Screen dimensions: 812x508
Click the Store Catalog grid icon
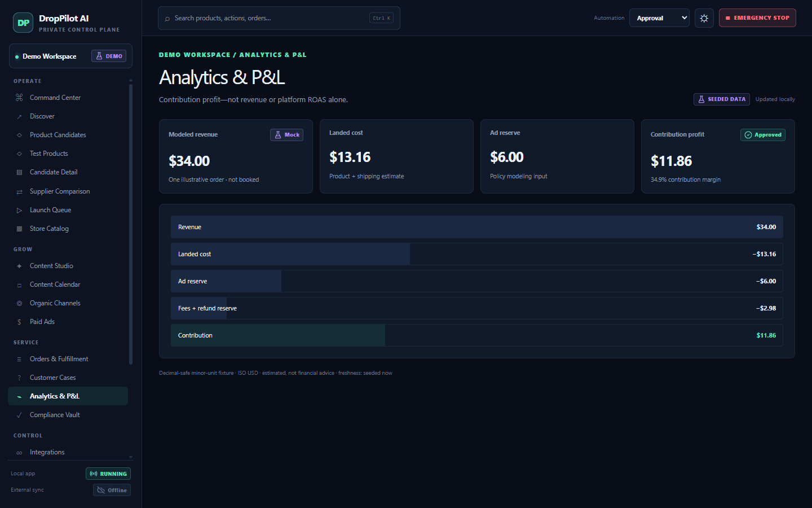coord(19,229)
